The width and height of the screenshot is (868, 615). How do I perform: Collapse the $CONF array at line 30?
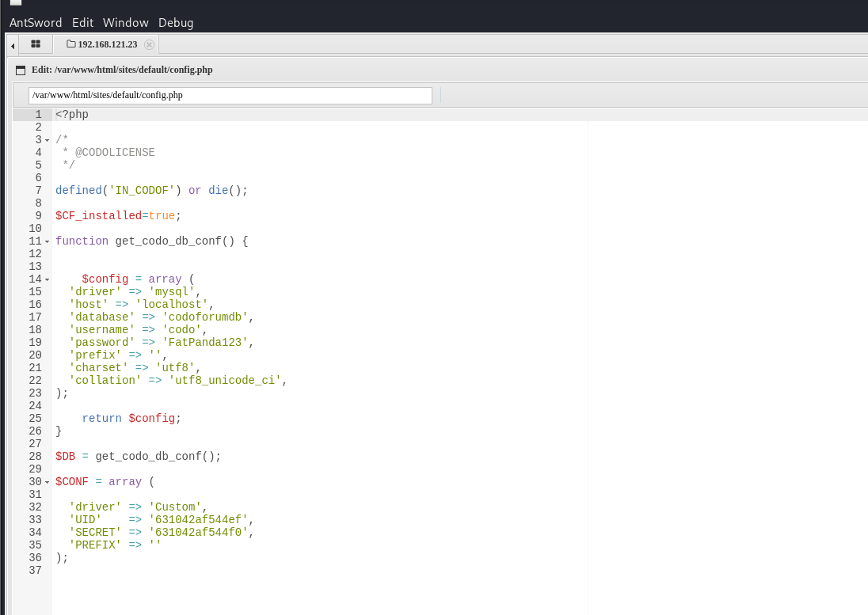coord(47,482)
